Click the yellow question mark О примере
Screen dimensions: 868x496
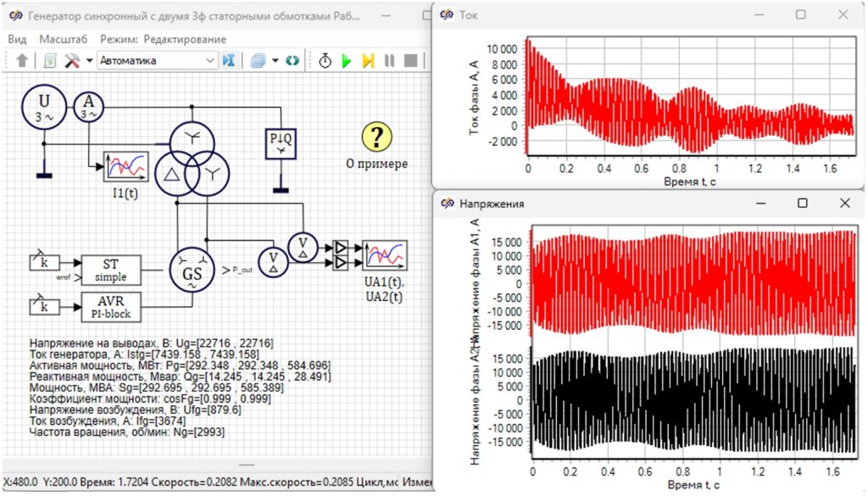[377, 137]
